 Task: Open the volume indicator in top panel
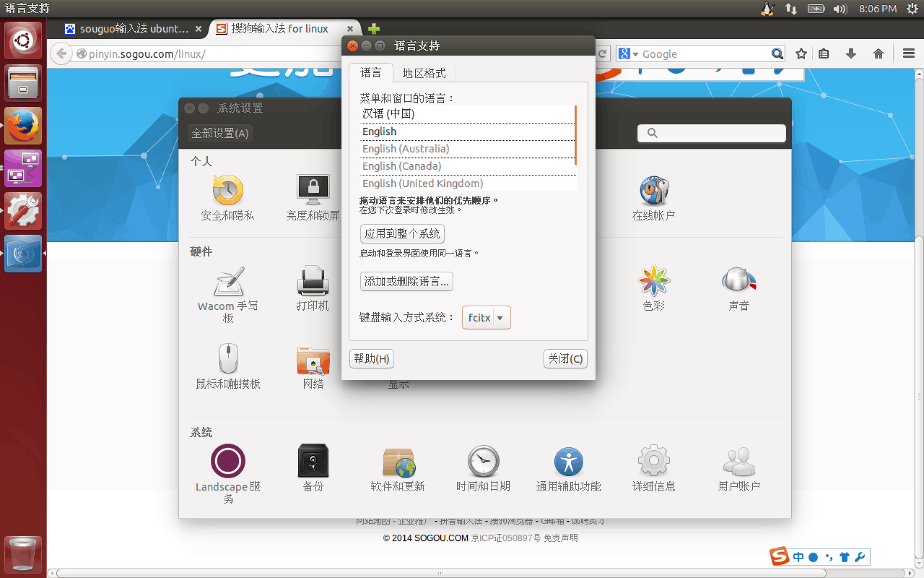click(840, 9)
